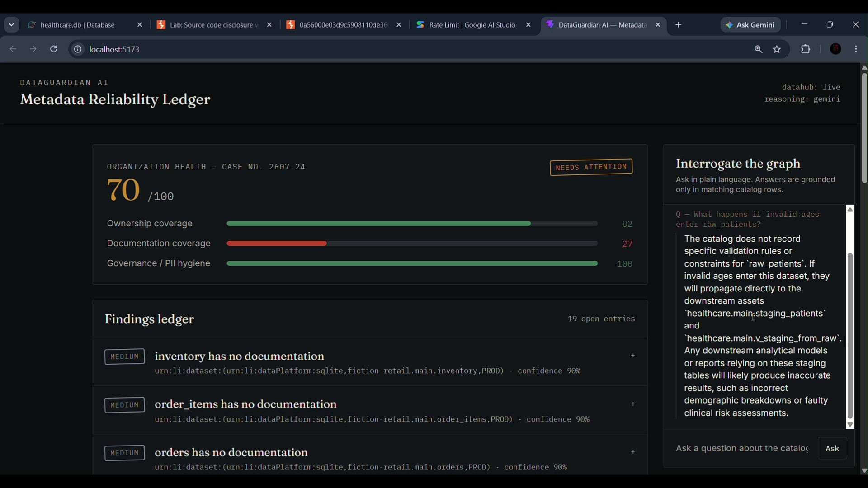Restore down the browser window
868x488 pixels.
click(x=830, y=25)
